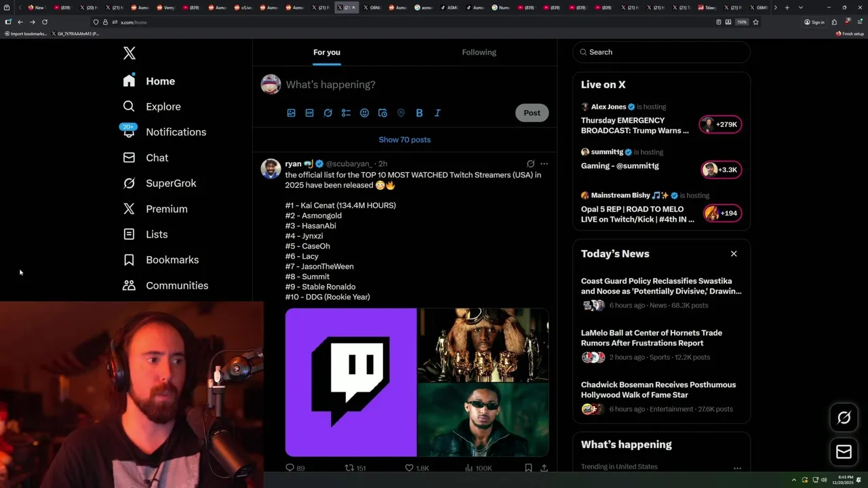Viewport: 868px width, 488px height.
Task: Click the browser forward button
Action: 33,22
